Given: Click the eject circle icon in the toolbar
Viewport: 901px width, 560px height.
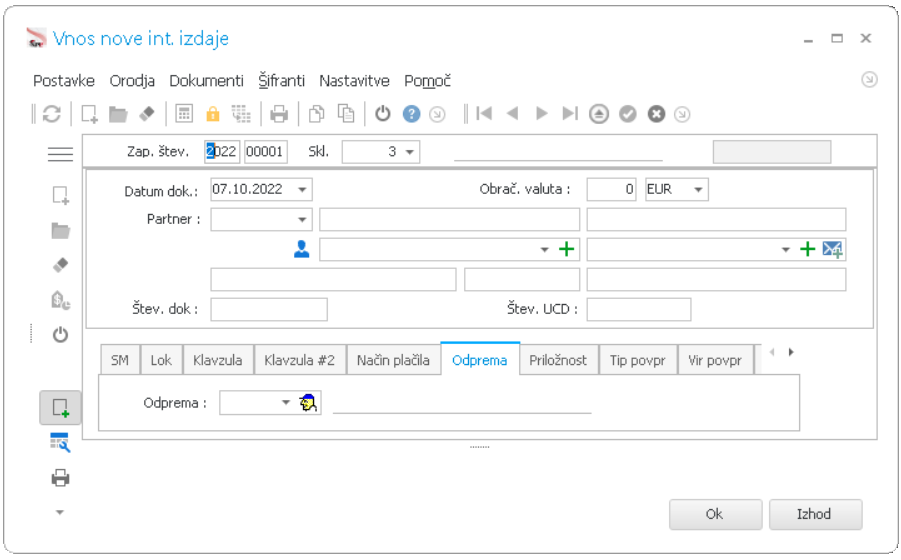Looking at the screenshot, I should click(599, 114).
